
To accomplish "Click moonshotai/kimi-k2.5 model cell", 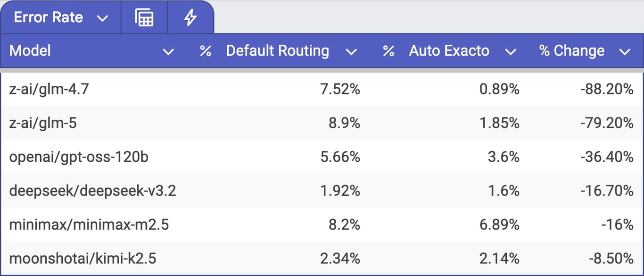I will click(x=83, y=259).
